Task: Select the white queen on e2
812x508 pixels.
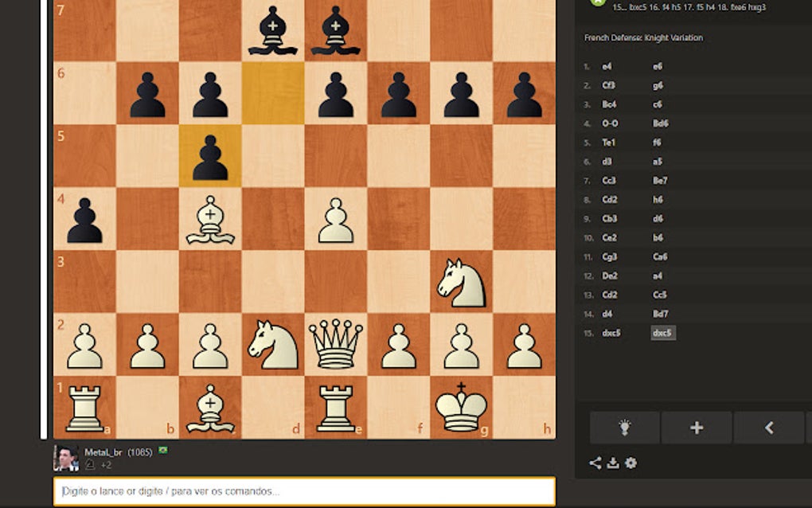Action: point(336,344)
